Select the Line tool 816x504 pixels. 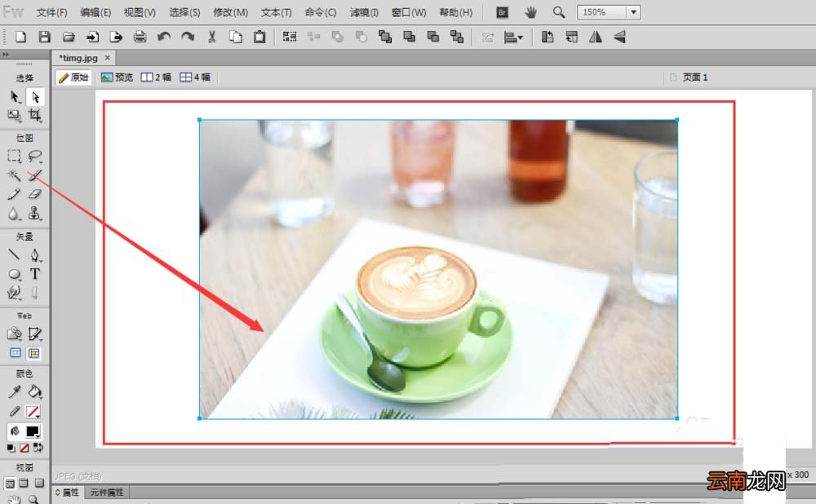pos(15,254)
